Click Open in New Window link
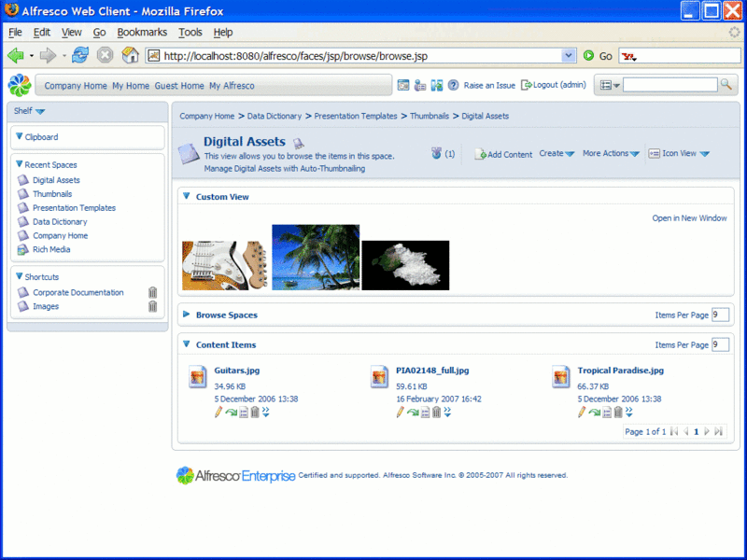Image resolution: width=747 pixels, height=560 pixels. 689,218
